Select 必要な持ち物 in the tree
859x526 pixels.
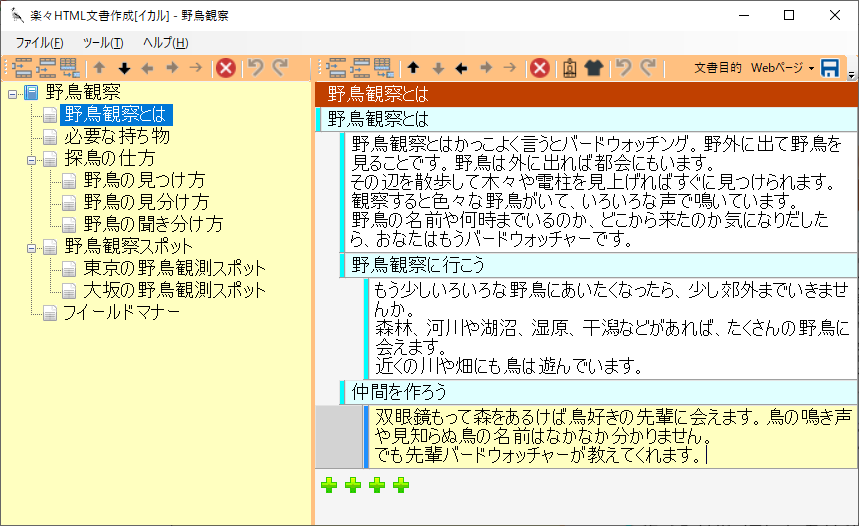(x=116, y=136)
